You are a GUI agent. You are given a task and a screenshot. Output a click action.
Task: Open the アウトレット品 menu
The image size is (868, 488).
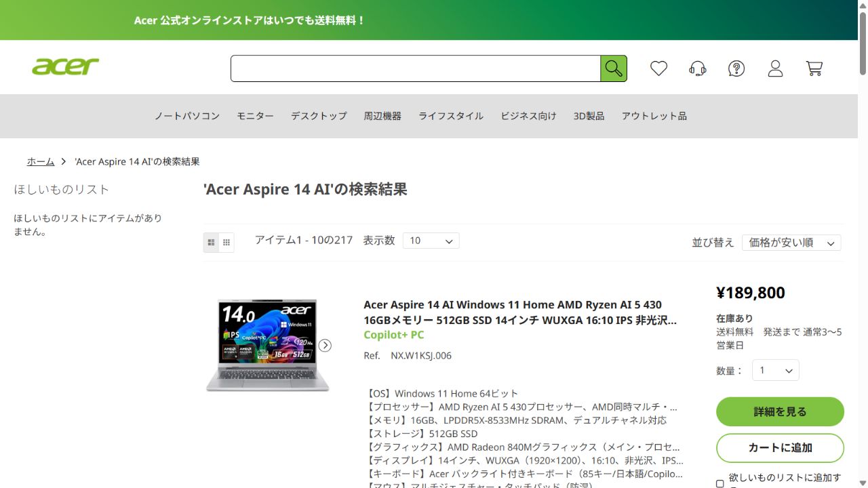click(x=654, y=116)
